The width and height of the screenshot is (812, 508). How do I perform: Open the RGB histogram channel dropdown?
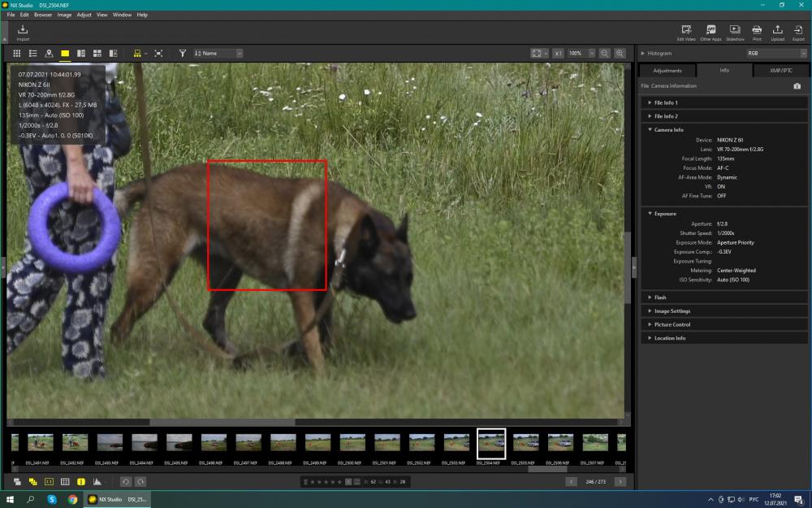click(776, 54)
